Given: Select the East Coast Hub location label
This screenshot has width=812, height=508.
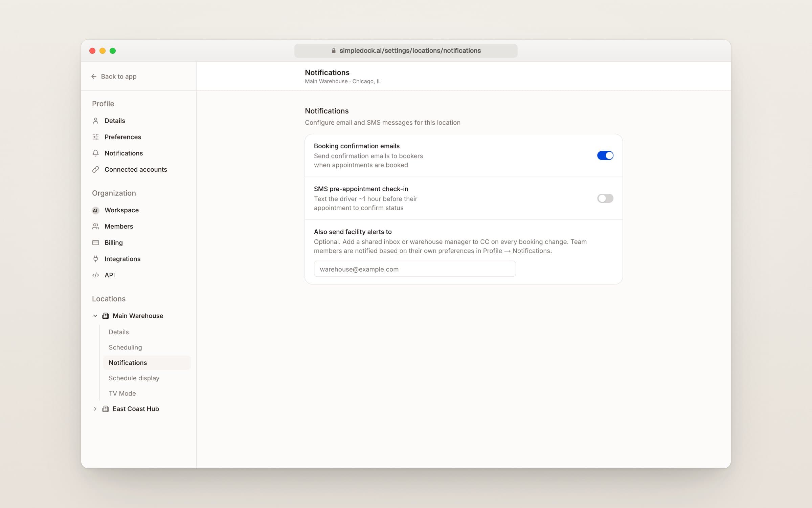Looking at the screenshot, I should click(x=136, y=409).
